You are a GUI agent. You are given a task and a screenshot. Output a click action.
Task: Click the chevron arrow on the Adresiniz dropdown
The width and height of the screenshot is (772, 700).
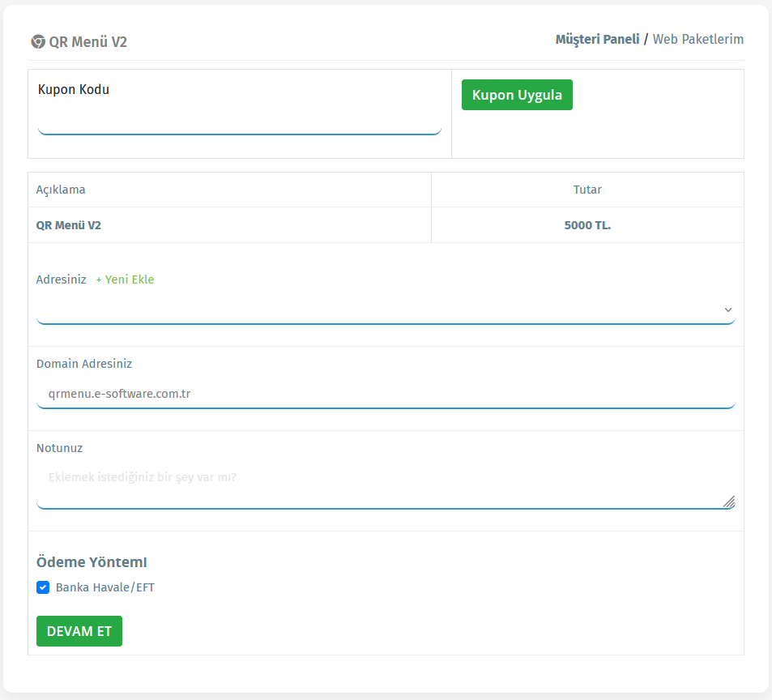727,309
